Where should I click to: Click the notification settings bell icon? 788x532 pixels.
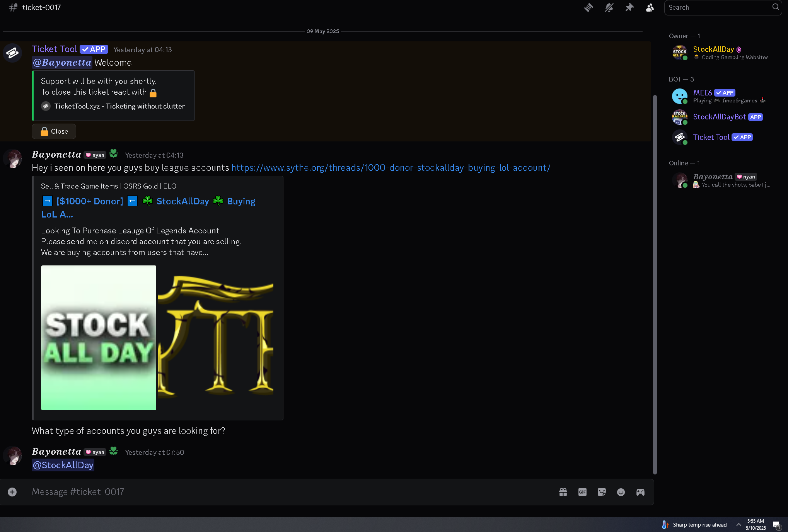tap(609, 7)
